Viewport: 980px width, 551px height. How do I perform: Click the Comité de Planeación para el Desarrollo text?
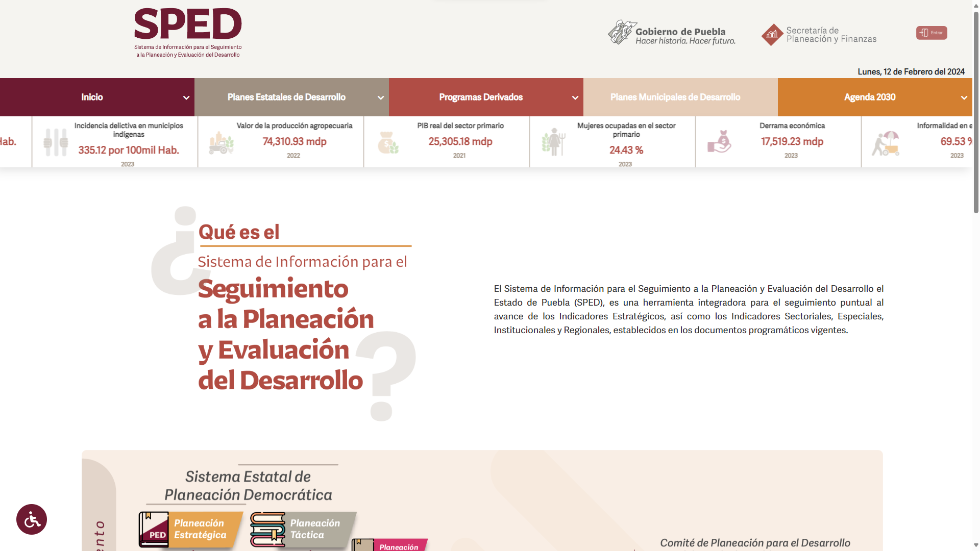755,543
